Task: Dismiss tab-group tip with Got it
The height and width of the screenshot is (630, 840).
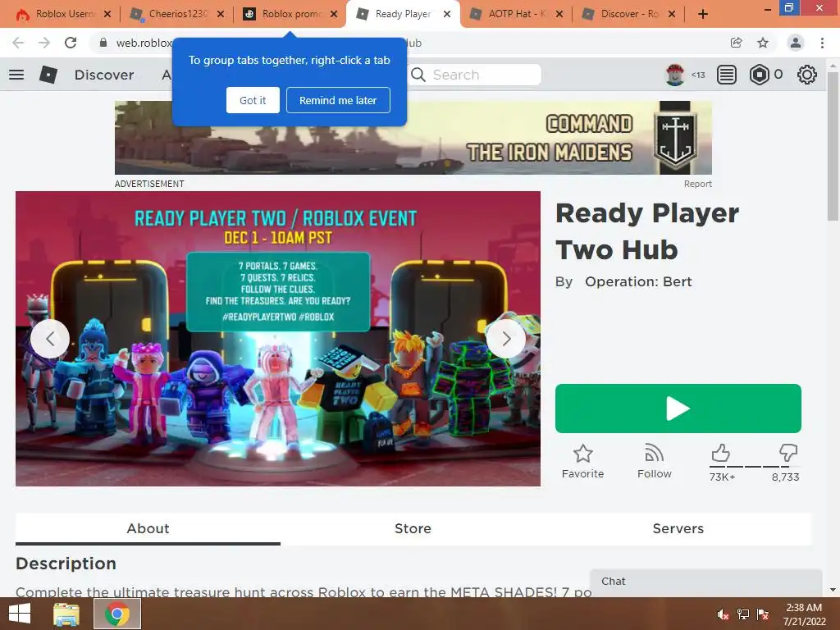Action: click(253, 100)
